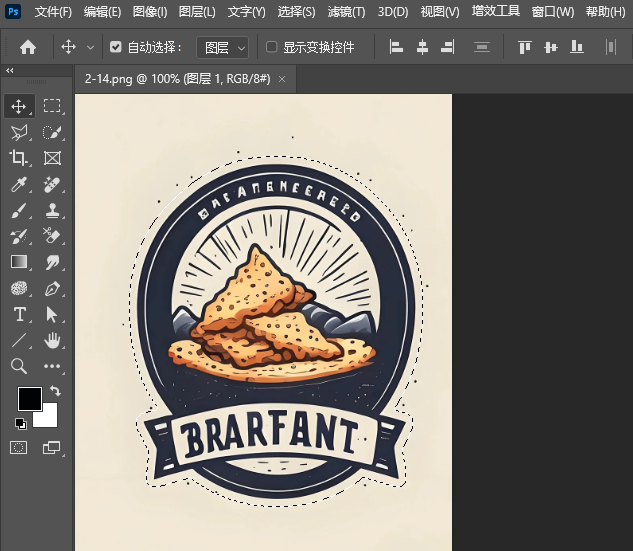Expand the toolbar using double-arrow chevron
Image resolution: width=633 pixels, height=551 pixels.
pos(10,71)
